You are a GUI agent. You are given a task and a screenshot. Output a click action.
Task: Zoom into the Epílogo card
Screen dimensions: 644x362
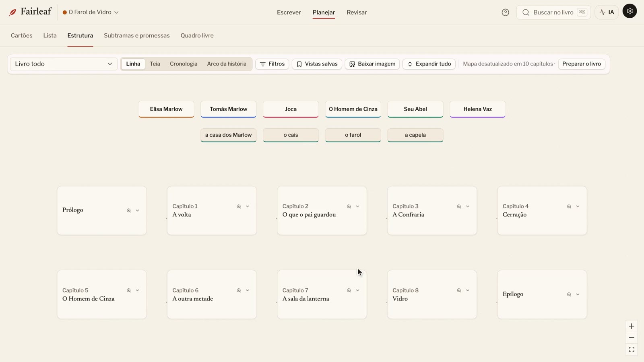point(569,294)
